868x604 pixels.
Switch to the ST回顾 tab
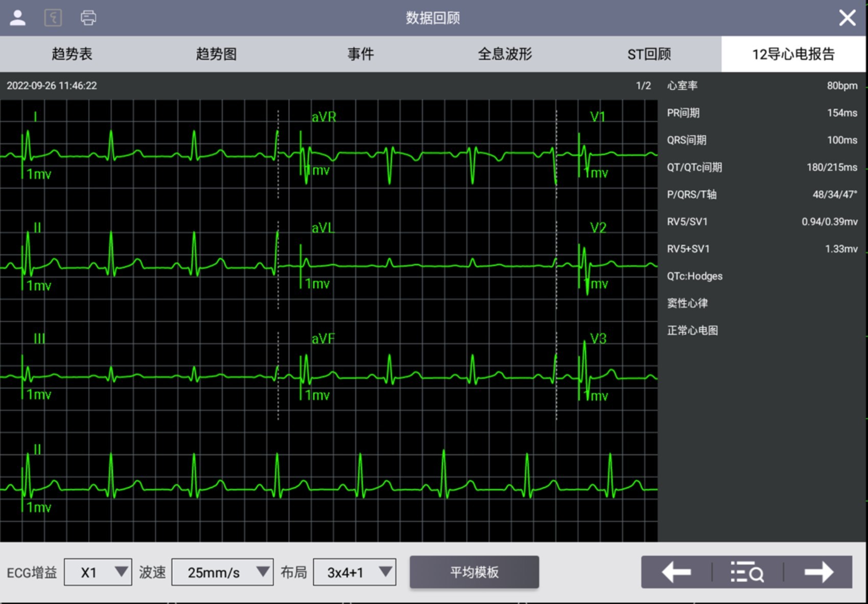(649, 54)
